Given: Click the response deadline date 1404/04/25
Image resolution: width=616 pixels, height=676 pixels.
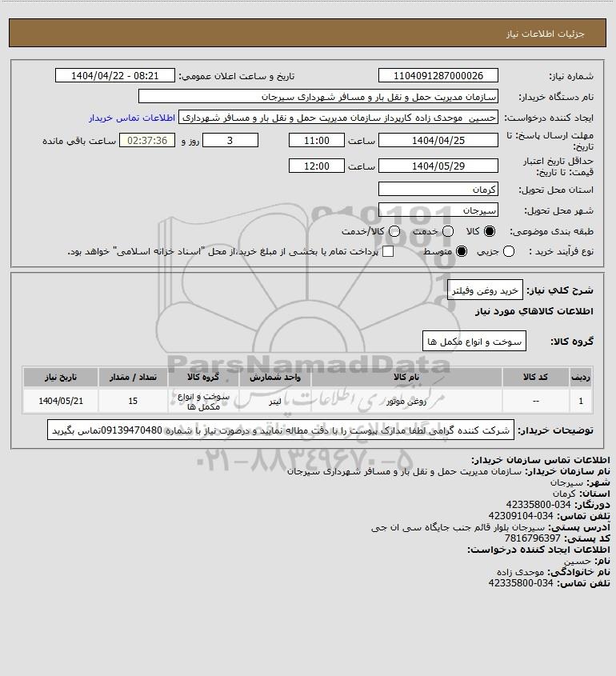Looking at the screenshot, I should (438, 141).
